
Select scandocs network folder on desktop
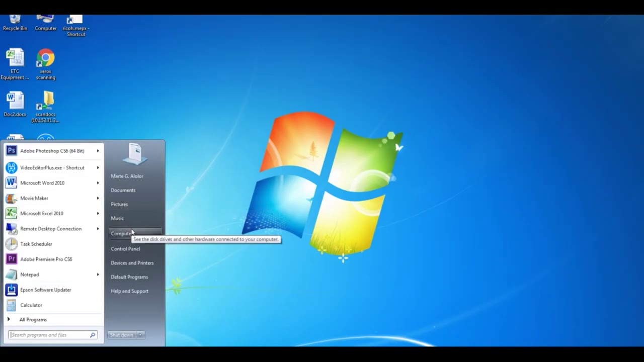tap(46, 107)
